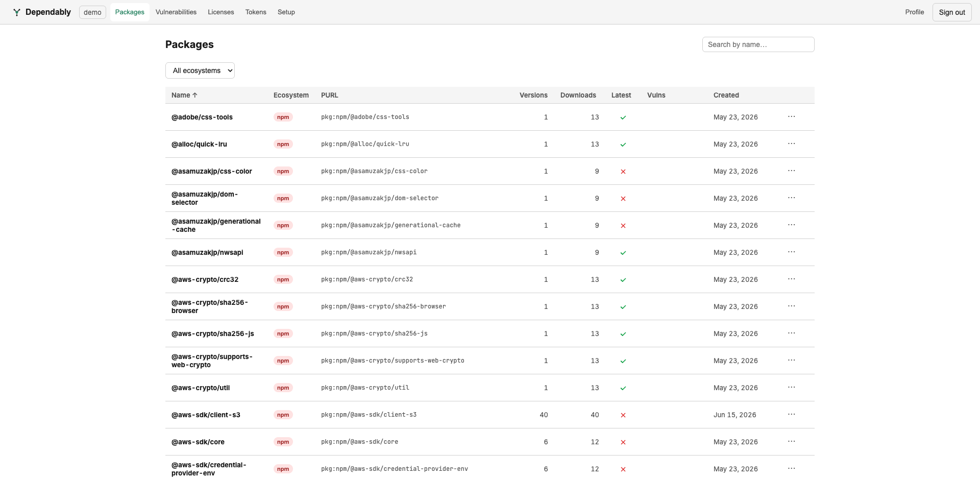Open more actions for @aws-sdk/credential-provider-env row

[791, 469]
